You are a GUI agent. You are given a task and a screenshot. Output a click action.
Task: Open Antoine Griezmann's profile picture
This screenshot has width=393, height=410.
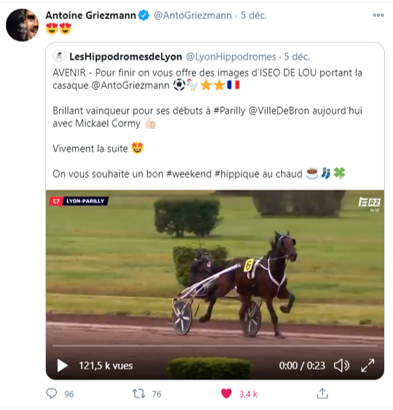(22, 25)
